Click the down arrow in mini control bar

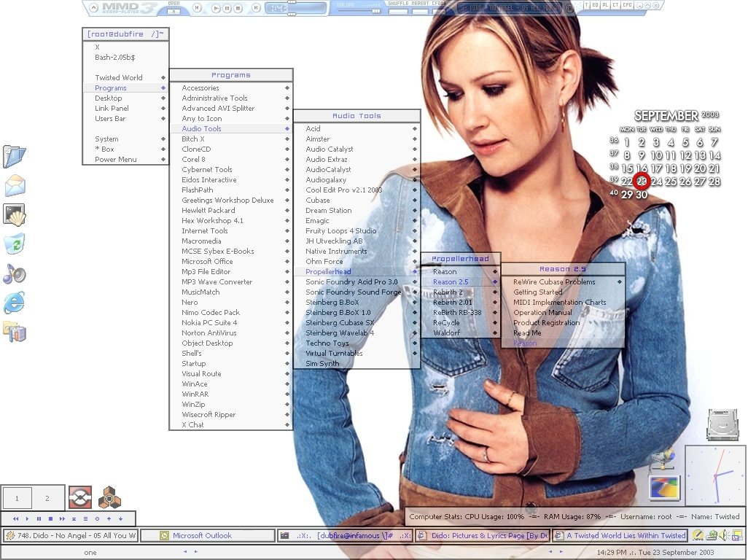[121, 518]
